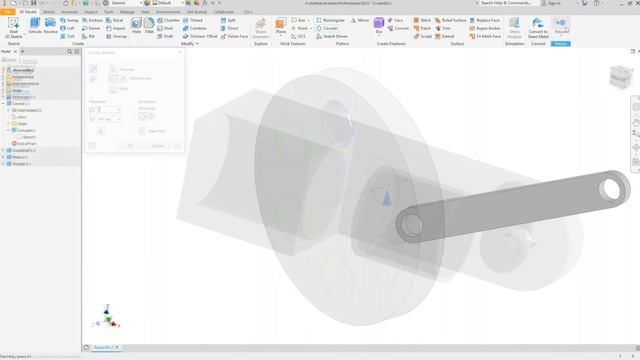
Task: Choose the Loft command
Action: click(67, 28)
